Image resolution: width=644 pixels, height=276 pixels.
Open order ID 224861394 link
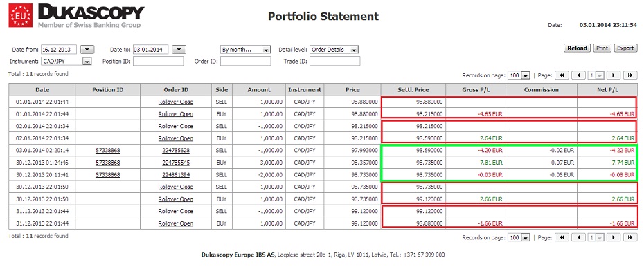pyautogui.click(x=176, y=175)
